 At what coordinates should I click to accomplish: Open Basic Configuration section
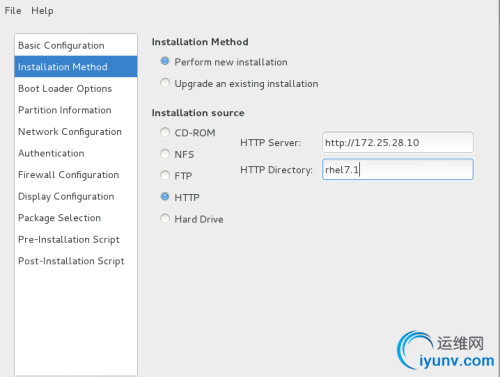pos(76,45)
